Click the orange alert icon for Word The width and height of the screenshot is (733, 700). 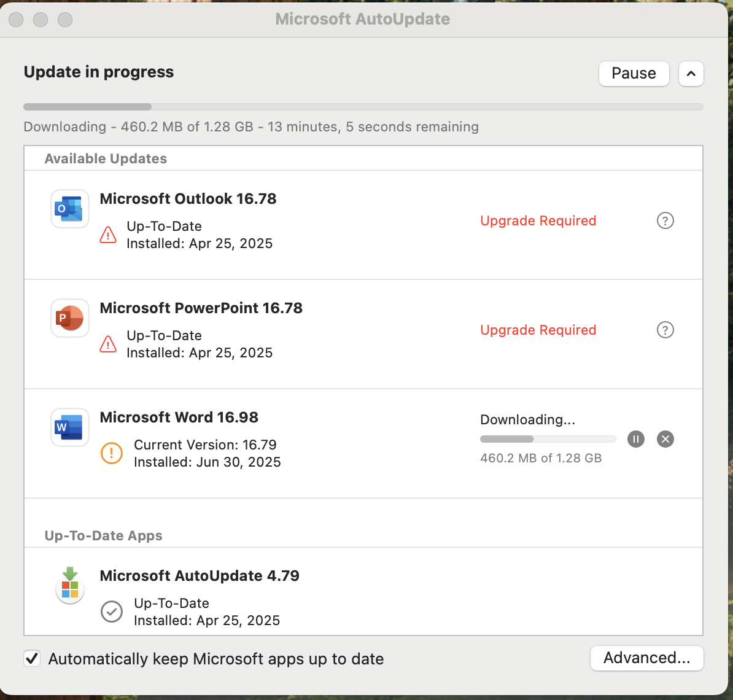tap(112, 453)
